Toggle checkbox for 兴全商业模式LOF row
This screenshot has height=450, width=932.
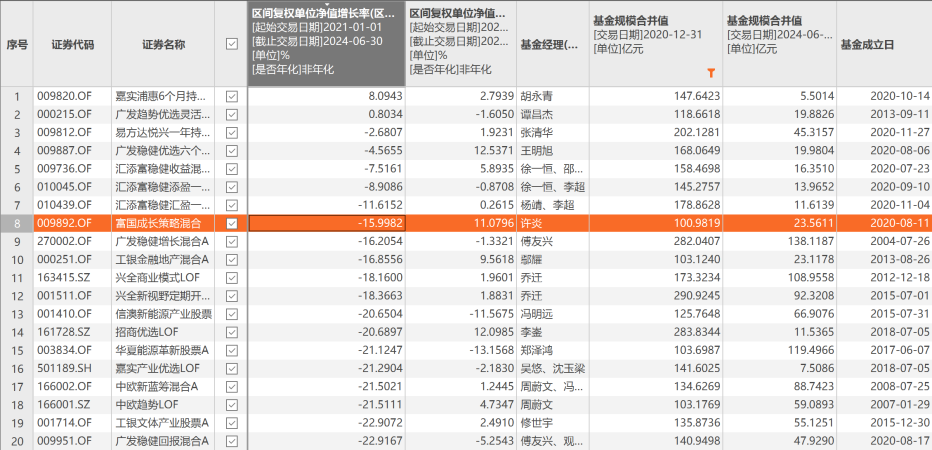pyautogui.click(x=232, y=278)
